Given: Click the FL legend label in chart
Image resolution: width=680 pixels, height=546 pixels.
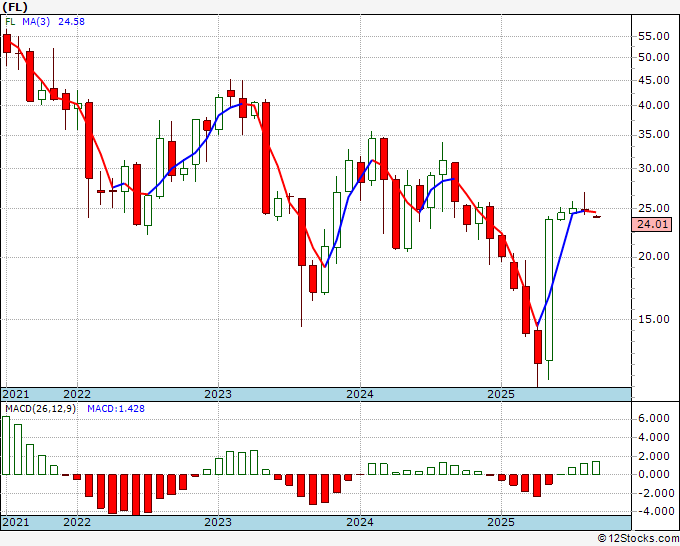Looking at the screenshot, I should click(10, 21).
